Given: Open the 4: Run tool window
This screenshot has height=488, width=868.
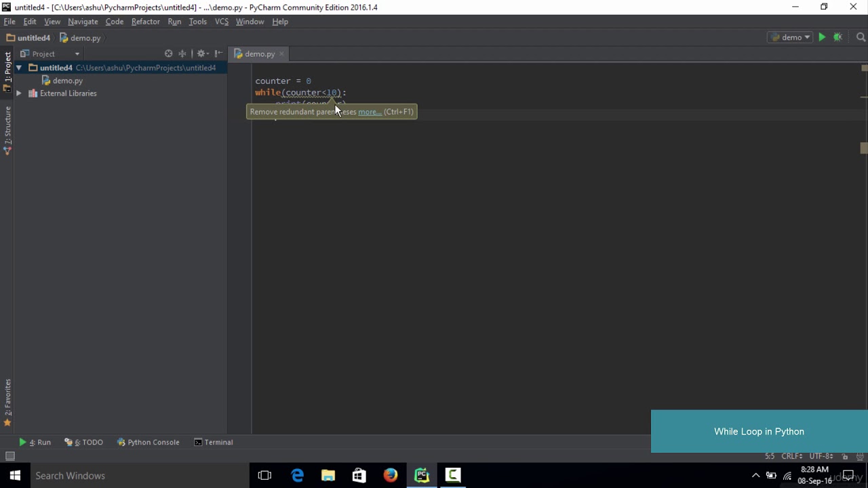Looking at the screenshot, I should [x=35, y=442].
